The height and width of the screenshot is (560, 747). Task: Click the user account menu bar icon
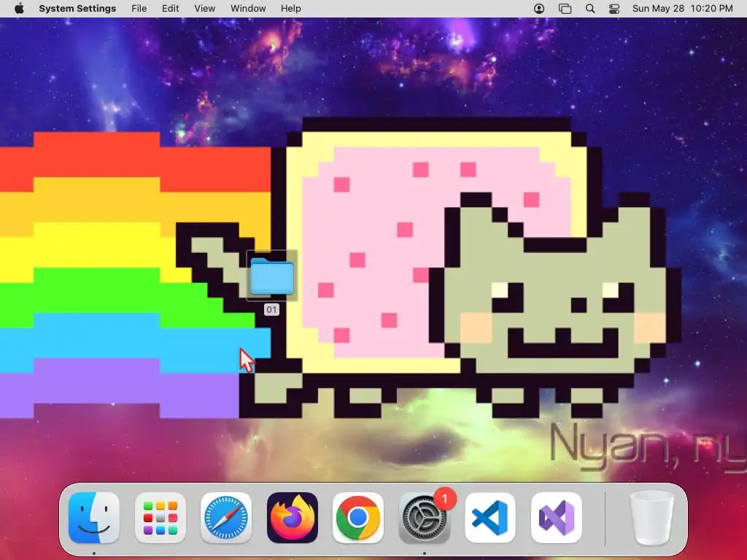(539, 9)
